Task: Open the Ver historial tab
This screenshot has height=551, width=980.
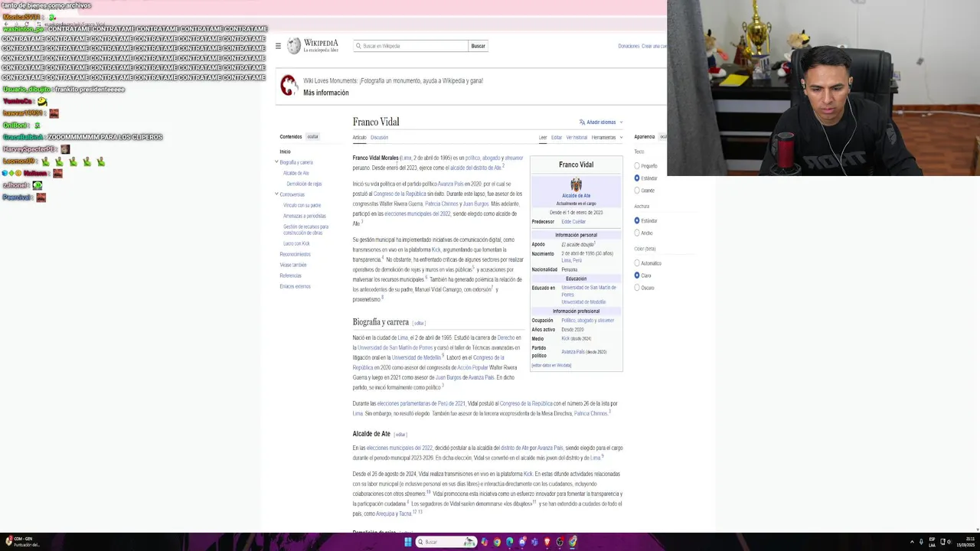Action: [577, 138]
